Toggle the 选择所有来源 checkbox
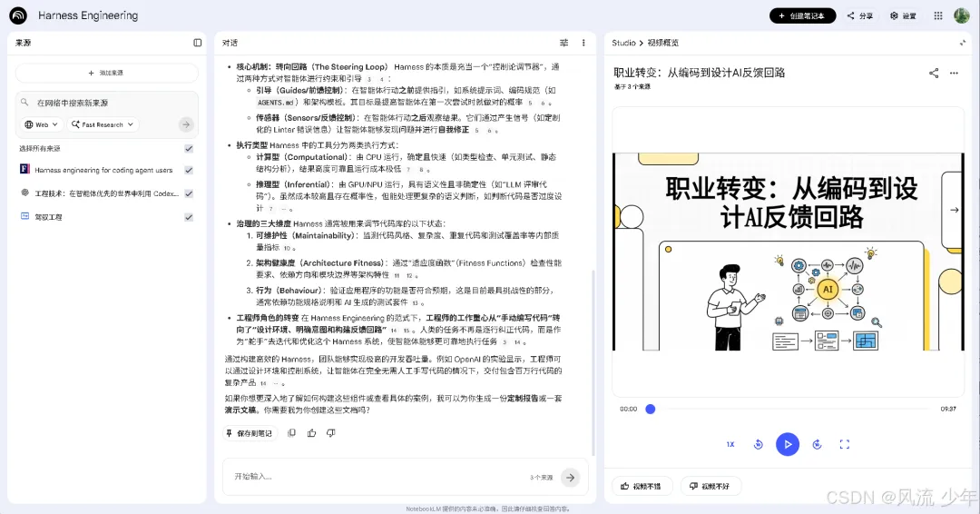The height and width of the screenshot is (514, 980). (x=189, y=148)
